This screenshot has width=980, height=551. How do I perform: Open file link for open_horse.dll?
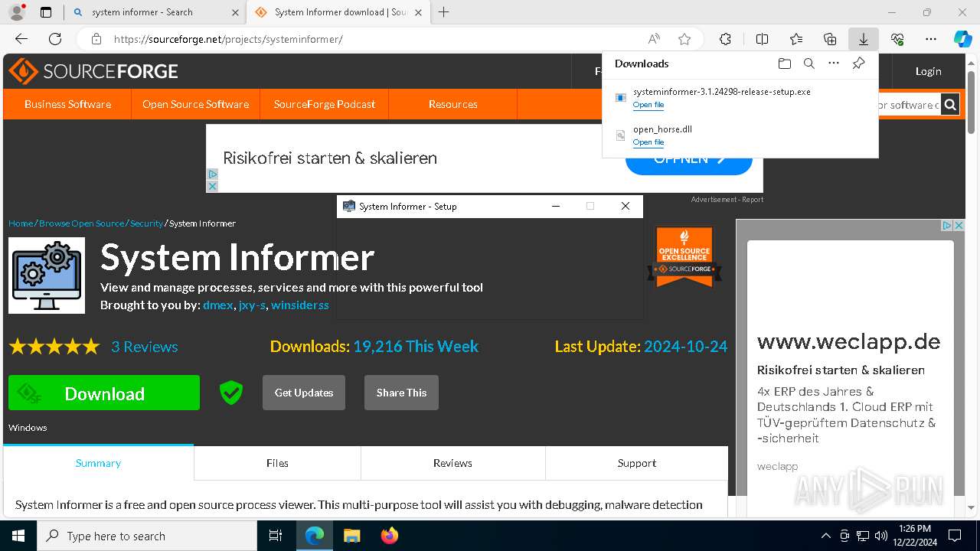[648, 142]
